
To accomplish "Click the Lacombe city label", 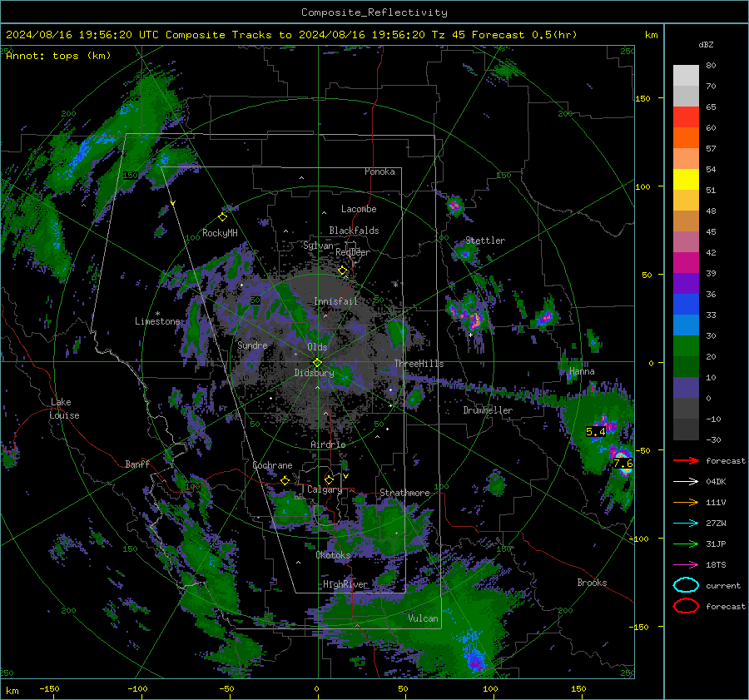I will pyautogui.click(x=359, y=209).
